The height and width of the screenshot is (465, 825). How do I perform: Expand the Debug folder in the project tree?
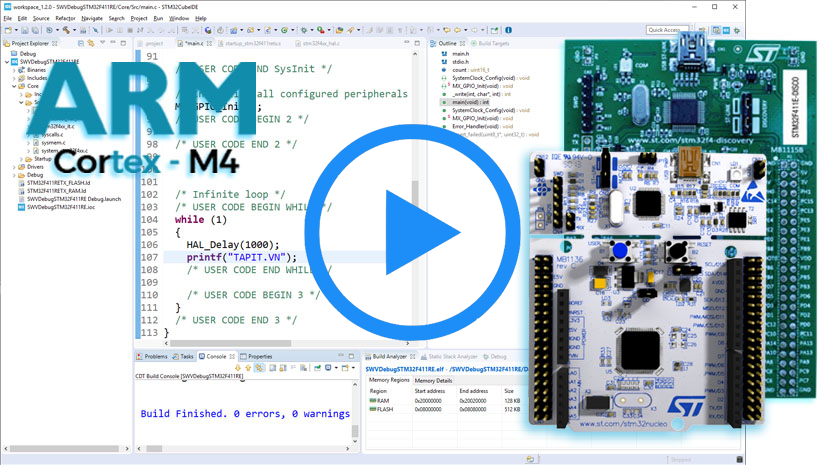14,175
